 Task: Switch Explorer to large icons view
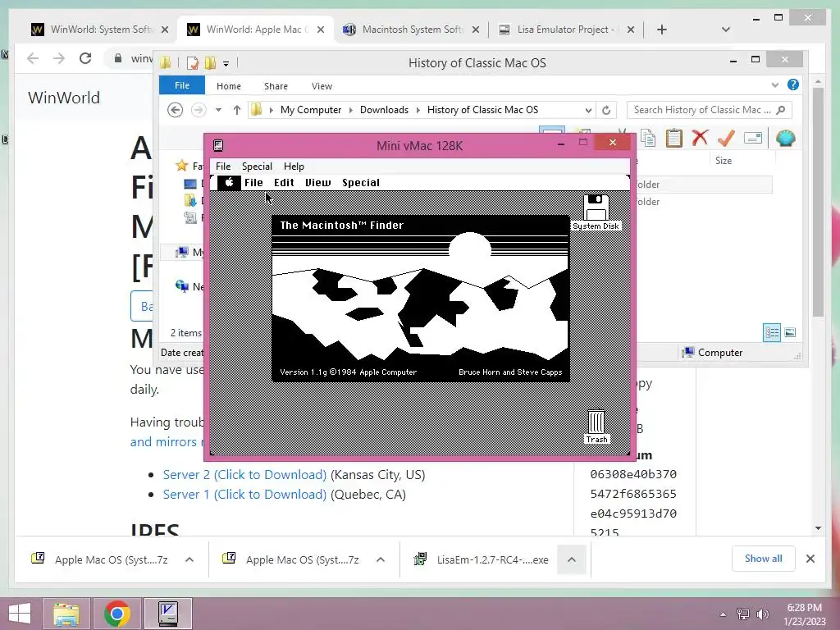(x=790, y=333)
